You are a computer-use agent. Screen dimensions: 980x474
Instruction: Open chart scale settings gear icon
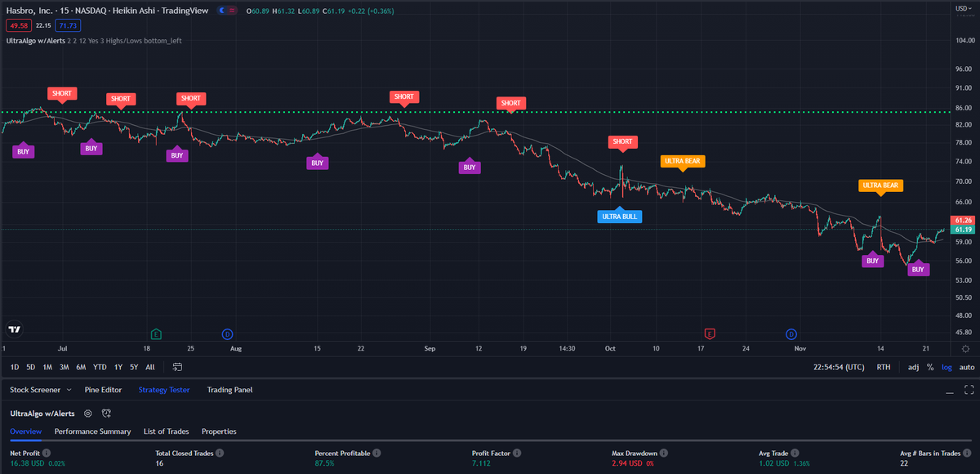(x=965, y=348)
